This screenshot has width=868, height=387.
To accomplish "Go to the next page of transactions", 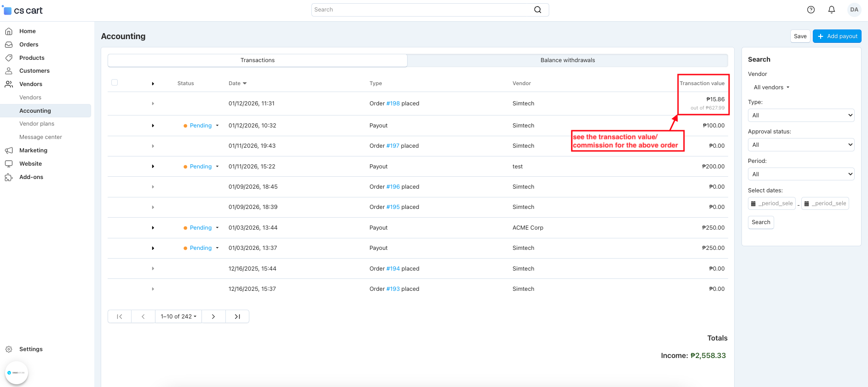I will point(213,317).
